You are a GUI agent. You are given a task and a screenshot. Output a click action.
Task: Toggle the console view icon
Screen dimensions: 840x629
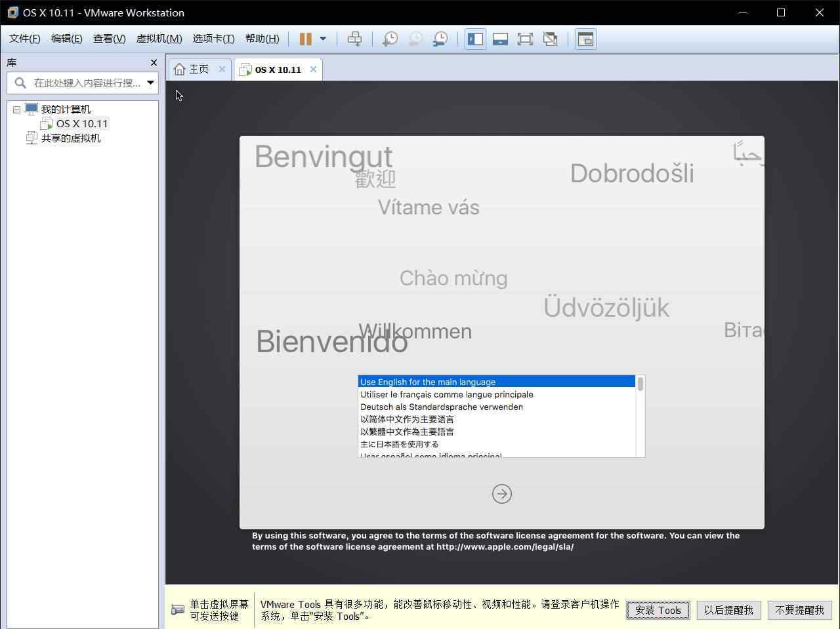coord(585,39)
